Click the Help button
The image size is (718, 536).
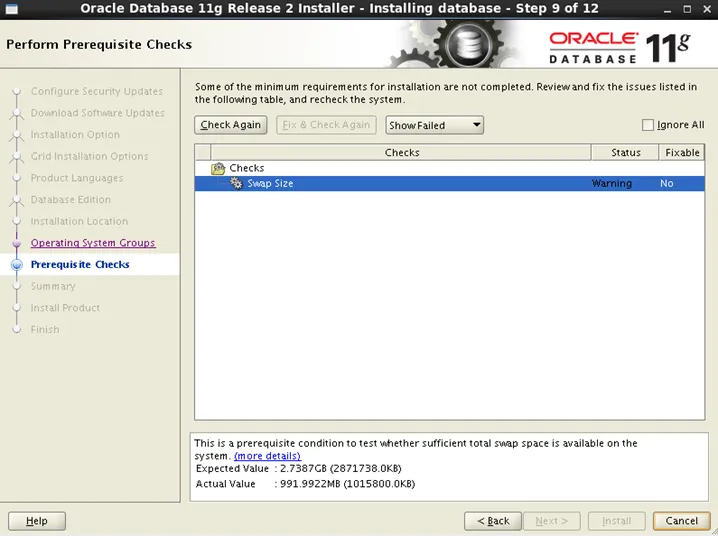point(37,521)
